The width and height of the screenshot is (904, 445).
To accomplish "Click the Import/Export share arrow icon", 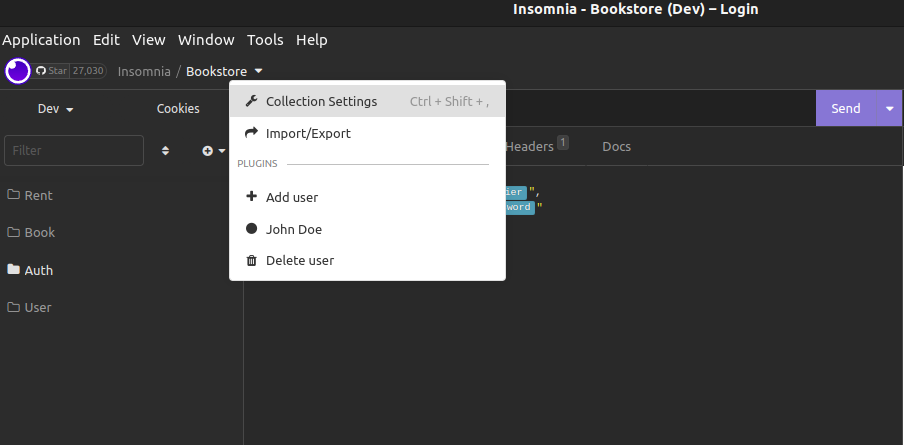I will (x=251, y=133).
